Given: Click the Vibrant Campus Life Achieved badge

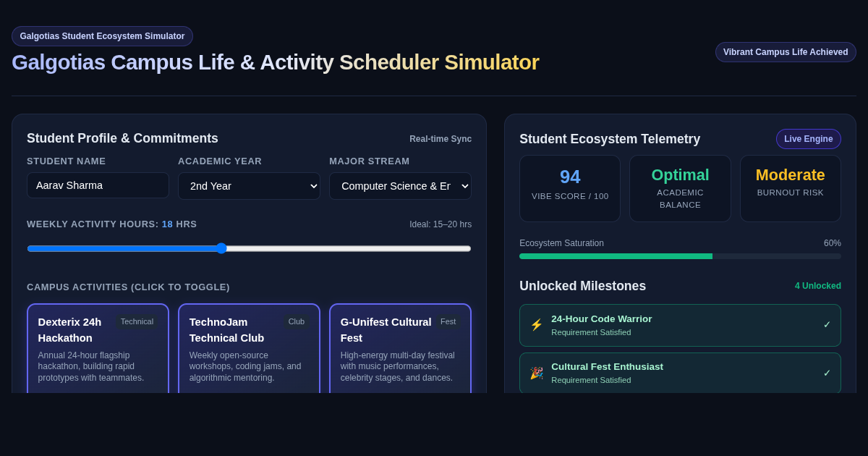Looking at the screenshot, I should pyautogui.click(x=786, y=52).
